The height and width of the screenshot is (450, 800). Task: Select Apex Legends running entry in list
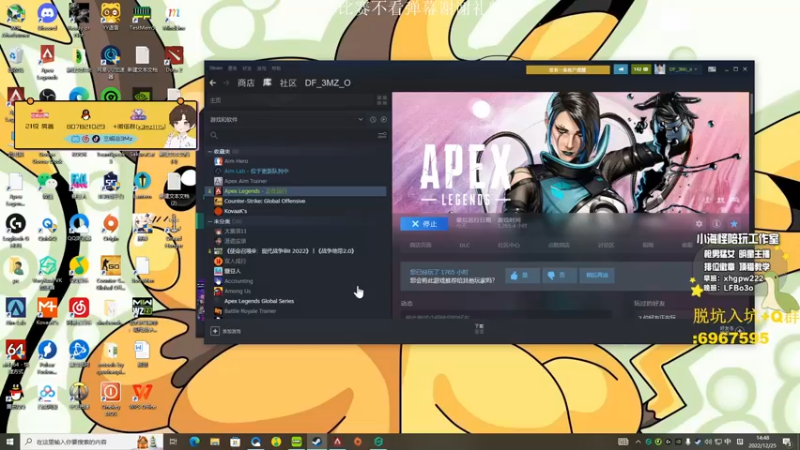pos(295,191)
